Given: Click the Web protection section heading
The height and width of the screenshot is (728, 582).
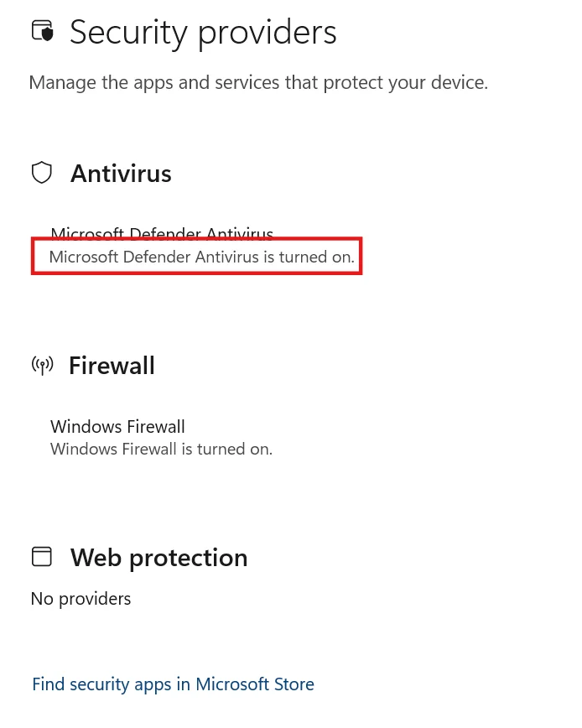Looking at the screenshot, I should point(158,558).
